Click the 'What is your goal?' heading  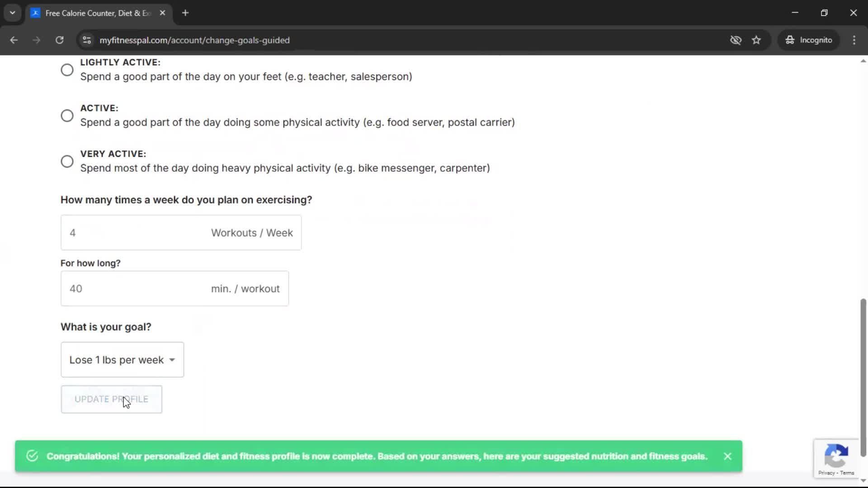[x=106, y=327]
